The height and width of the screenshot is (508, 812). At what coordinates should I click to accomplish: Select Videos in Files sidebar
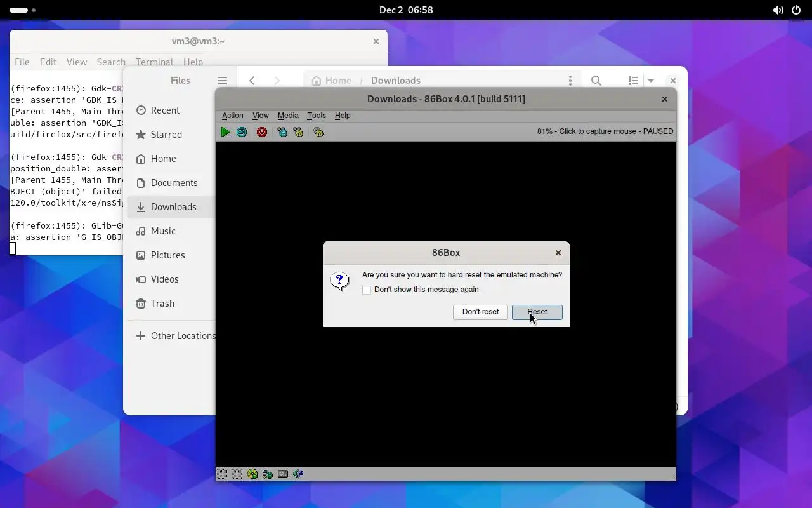tap(171, 279)
